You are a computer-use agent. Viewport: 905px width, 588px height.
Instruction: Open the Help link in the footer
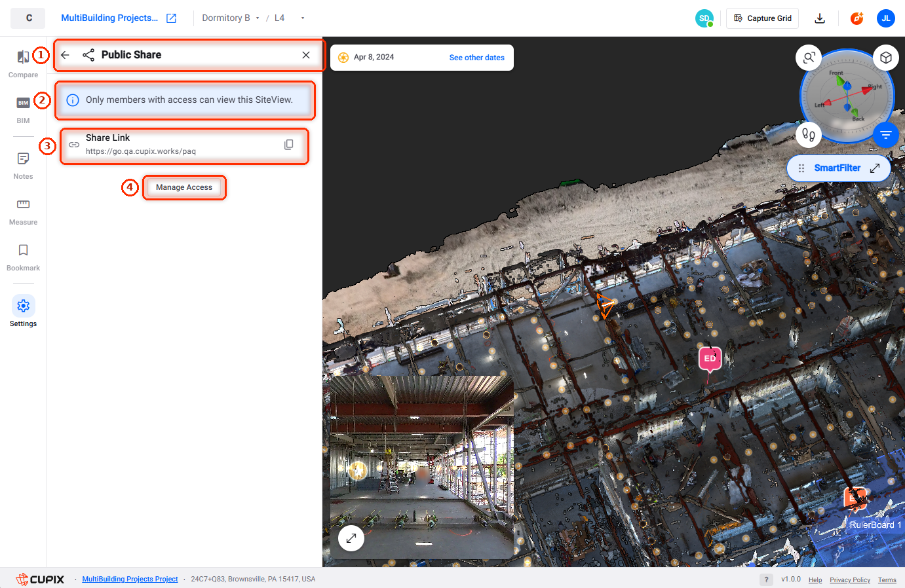815,580
